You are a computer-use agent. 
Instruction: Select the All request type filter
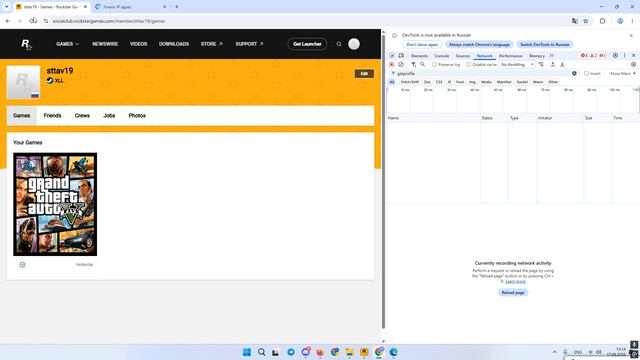(x=392, y=82)
